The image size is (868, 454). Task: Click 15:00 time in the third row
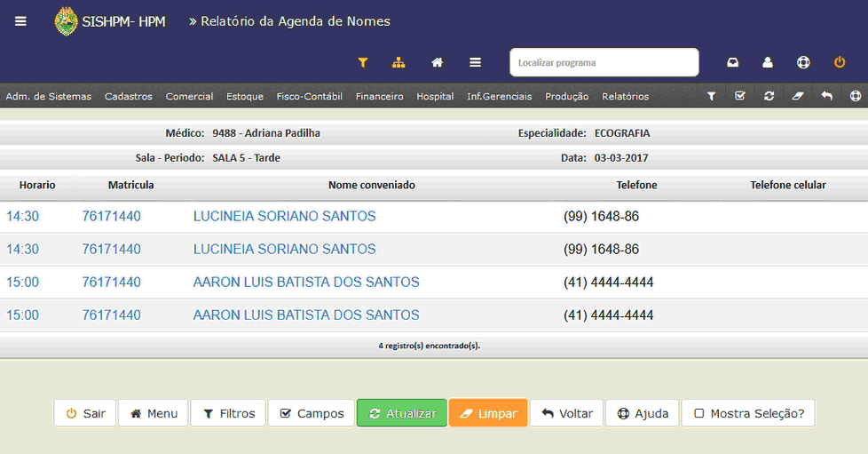coord(23,283)
